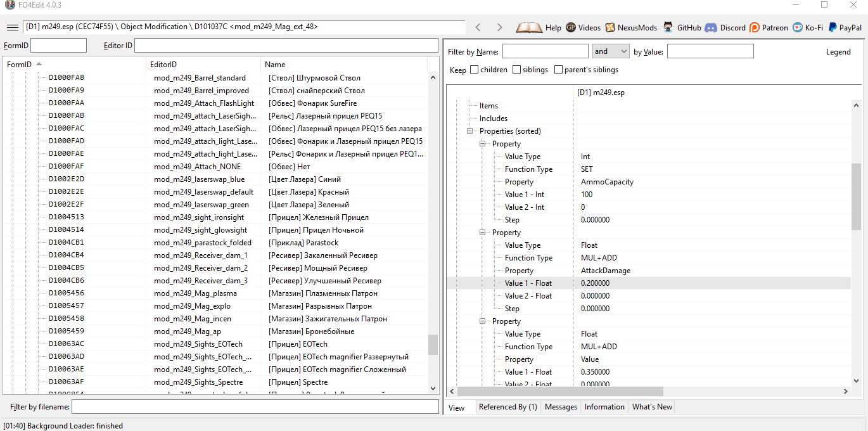
Task: Click the forward navigation arrow
Action: click(x=499, y=27)
